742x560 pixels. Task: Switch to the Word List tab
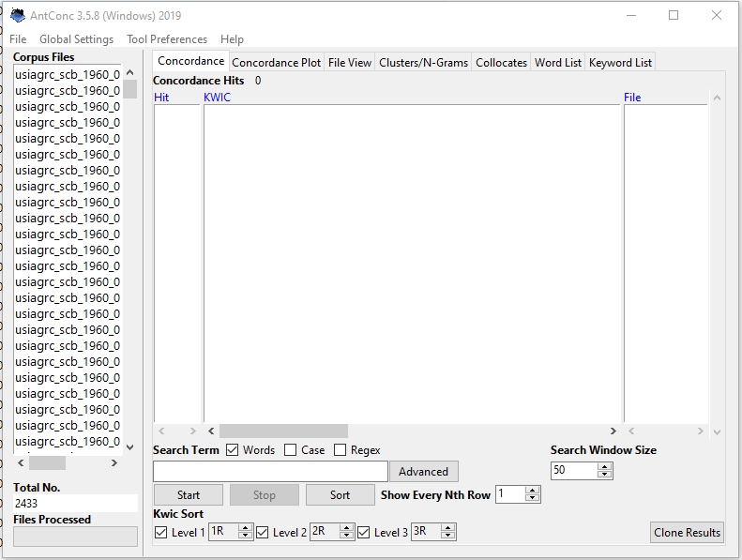(x=558, y=63)
